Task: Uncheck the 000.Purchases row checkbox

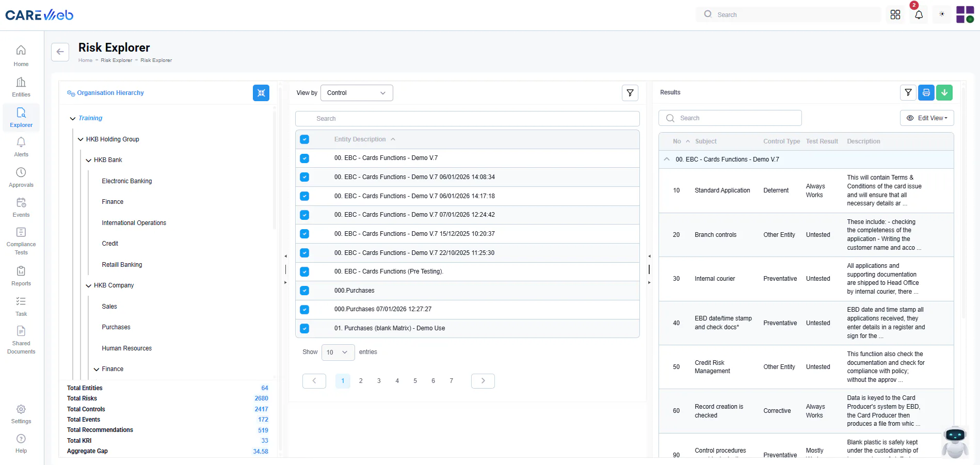Action: [x=304, y=291]
